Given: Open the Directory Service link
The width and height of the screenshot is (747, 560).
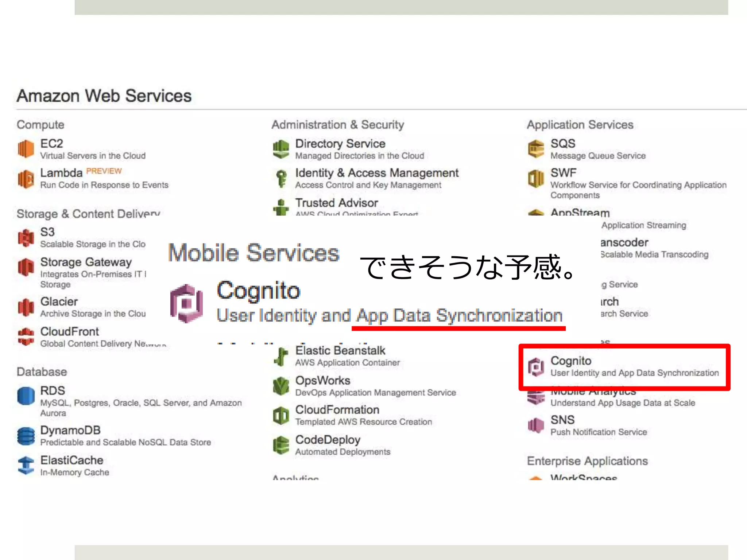Looking at the screenshot, I should coord(340,144).
